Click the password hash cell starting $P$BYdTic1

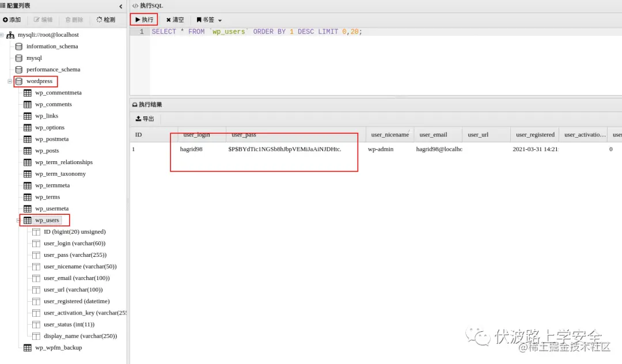click(285, 150)
